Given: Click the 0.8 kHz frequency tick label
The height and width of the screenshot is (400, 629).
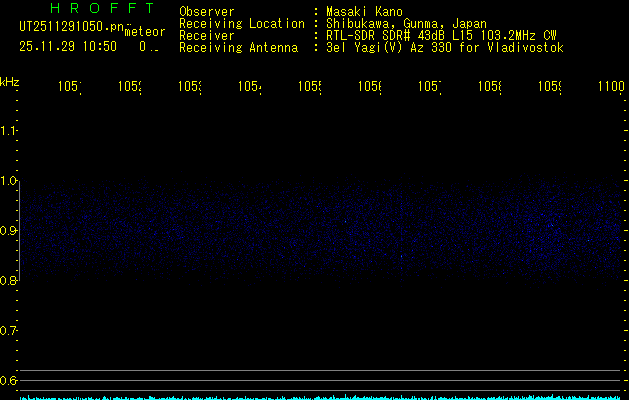Looking at the screenshot, I should [9, 281].
